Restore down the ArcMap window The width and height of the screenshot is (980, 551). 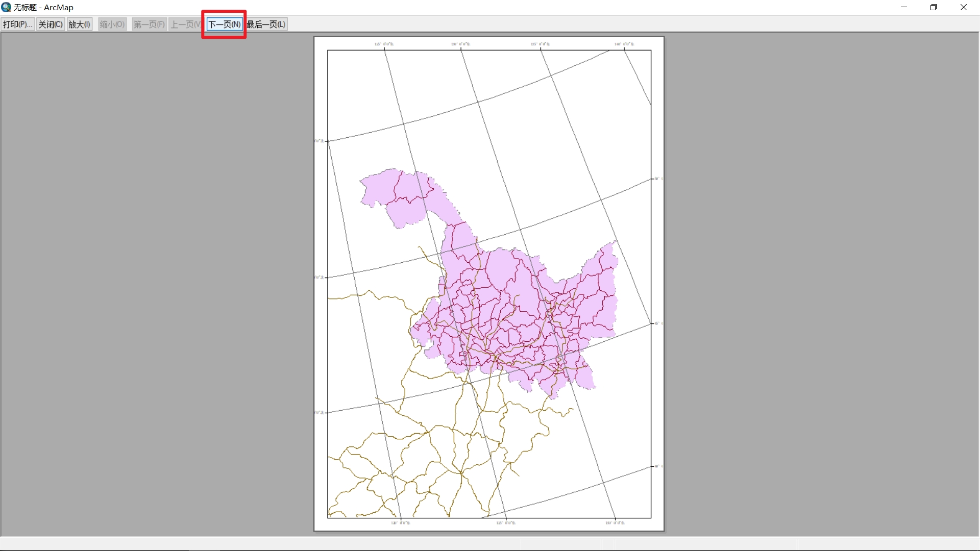tap(934, 7)
